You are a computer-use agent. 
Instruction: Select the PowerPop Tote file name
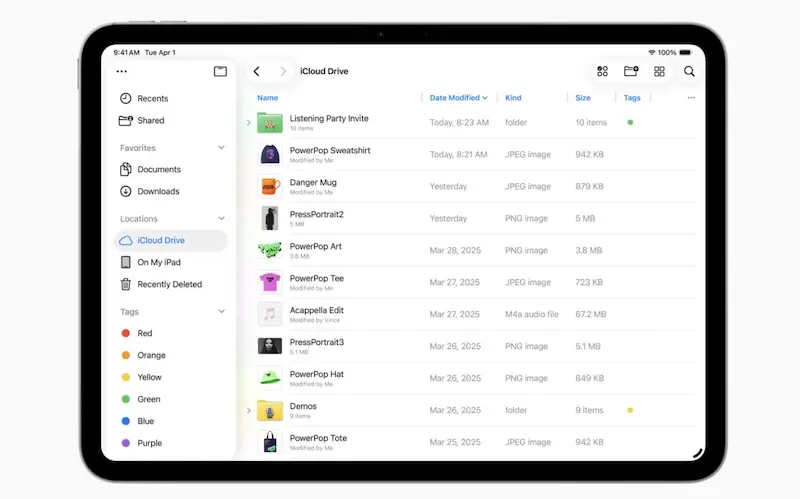pos(318,438)
